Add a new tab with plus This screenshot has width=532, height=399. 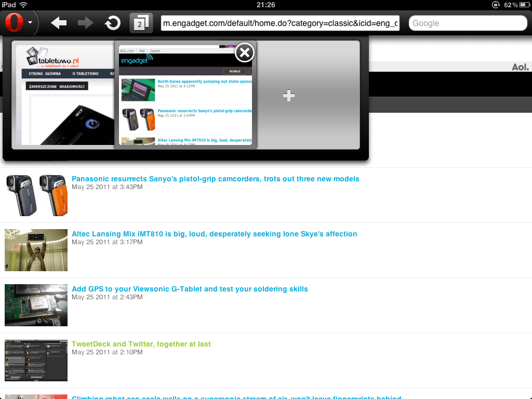(x=289, y=96)
